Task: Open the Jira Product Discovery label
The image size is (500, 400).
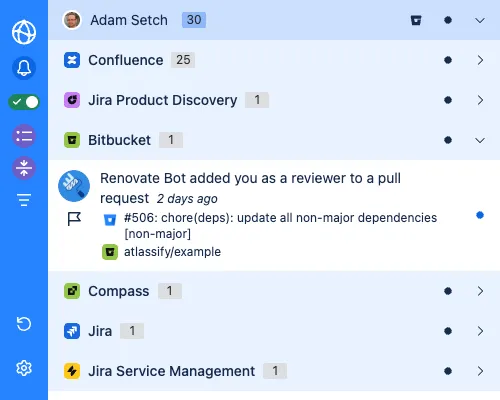Action: pos(163,100)
